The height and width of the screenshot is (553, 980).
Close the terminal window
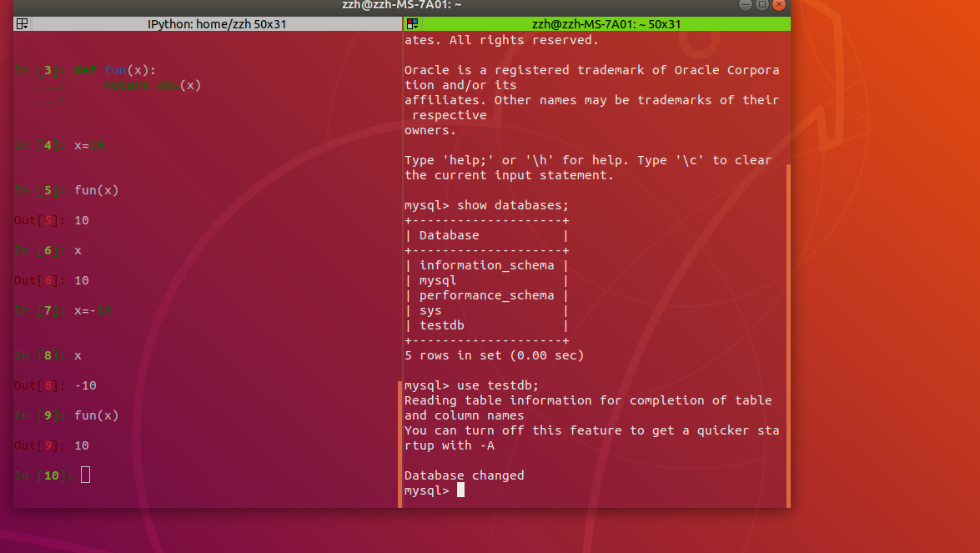pyautogui.click(x=779, y=5)
